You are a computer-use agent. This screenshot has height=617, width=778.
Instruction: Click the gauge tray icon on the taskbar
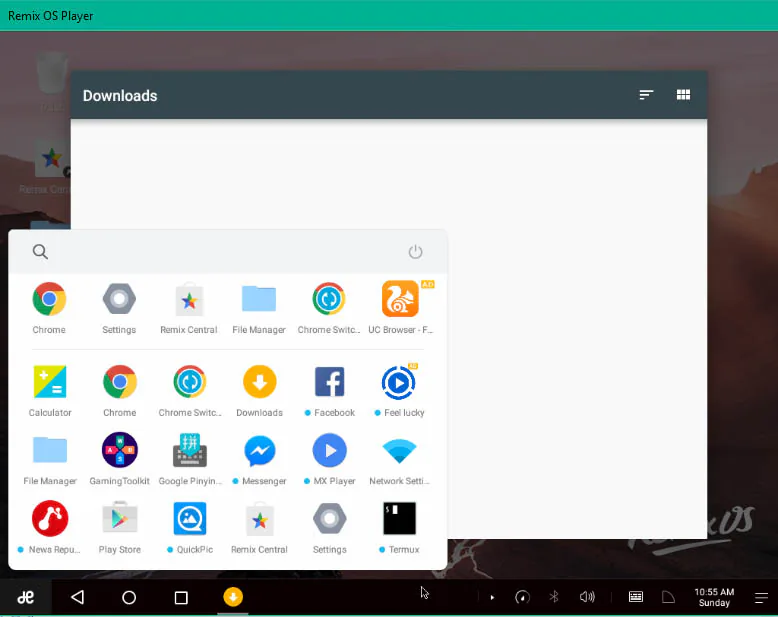[x=522, y=597]
